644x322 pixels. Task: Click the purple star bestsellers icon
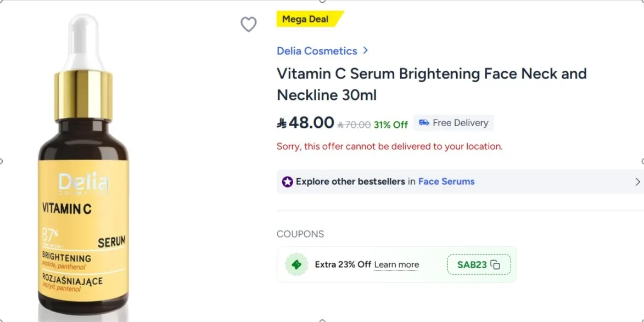click(x=286, y=181)
